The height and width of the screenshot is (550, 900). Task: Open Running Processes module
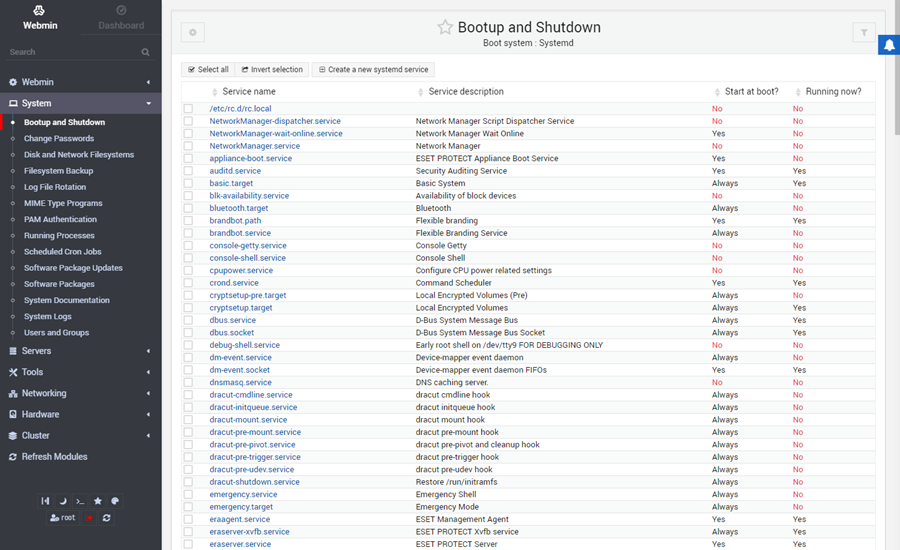[x=59, y=235]
